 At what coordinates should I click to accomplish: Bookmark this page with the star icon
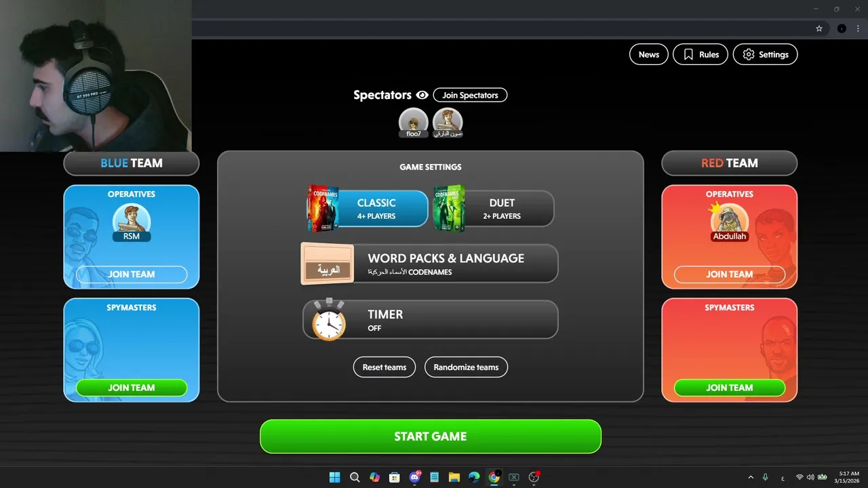(819, 28)
